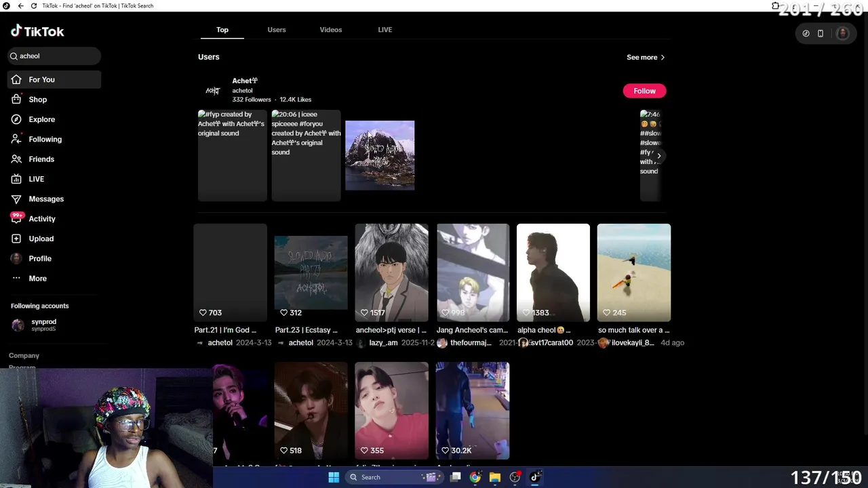Open the For You menu item
The width and height of the screenshot is (868, 488).
click(54, 80)
